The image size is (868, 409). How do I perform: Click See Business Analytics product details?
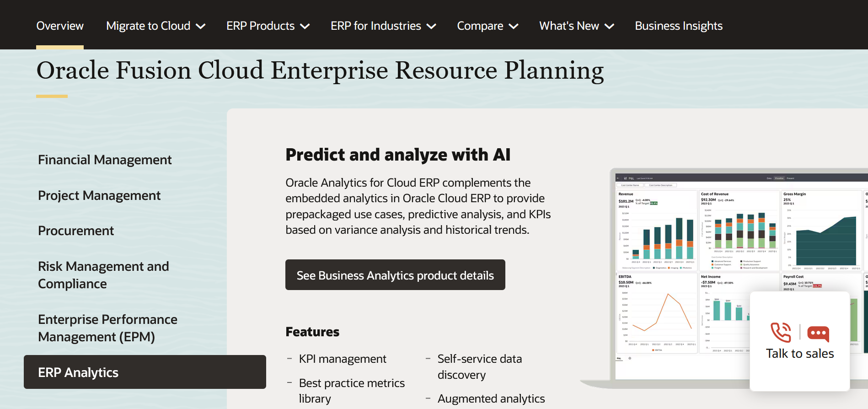tap(395, 275)
